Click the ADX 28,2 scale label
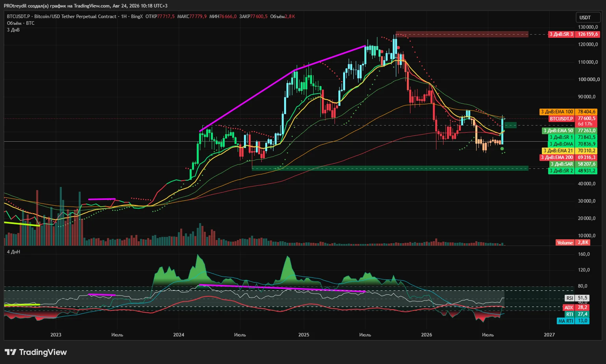Image resolution: width=606 pixels, height=364 pixels. (576, 307)
